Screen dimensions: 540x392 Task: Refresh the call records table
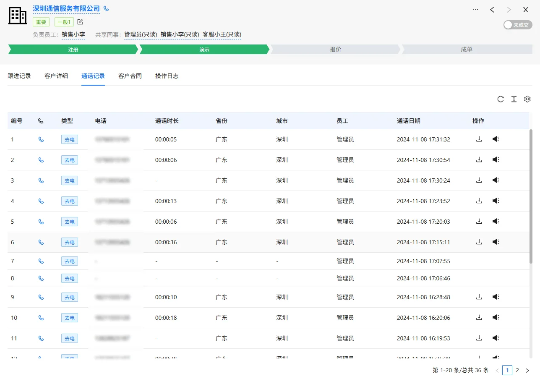point(501,99)
